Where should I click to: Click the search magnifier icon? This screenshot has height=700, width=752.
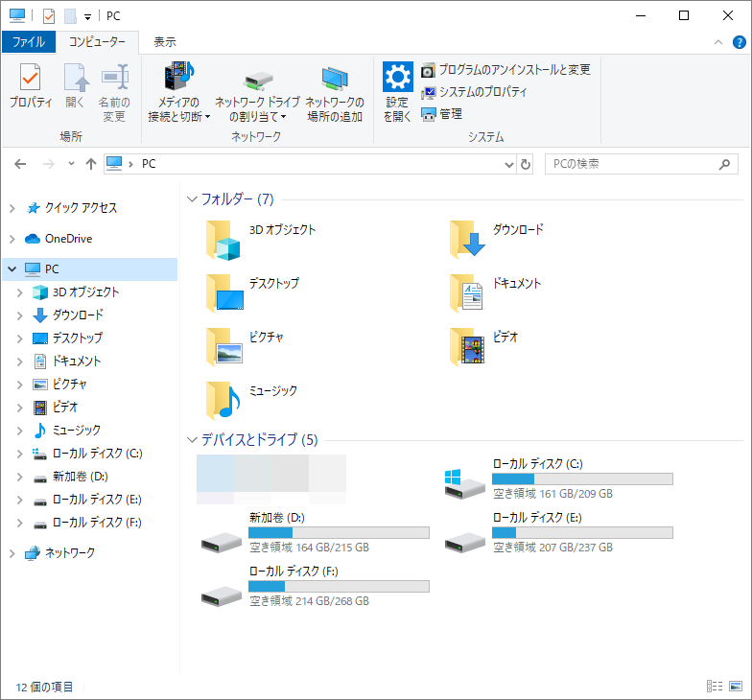(x=724, y=165)
